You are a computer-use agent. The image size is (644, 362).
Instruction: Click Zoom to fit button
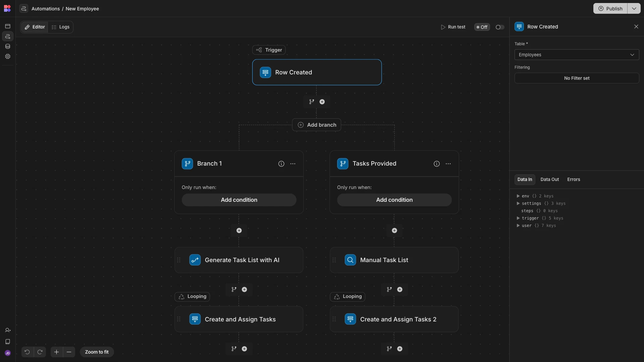pos(97,352)
